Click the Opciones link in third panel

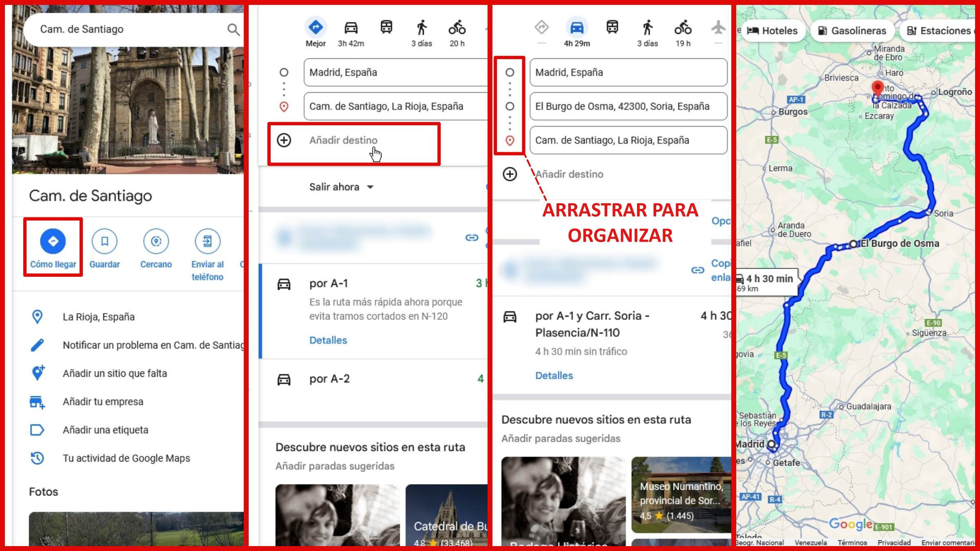(x=721, y=221)
